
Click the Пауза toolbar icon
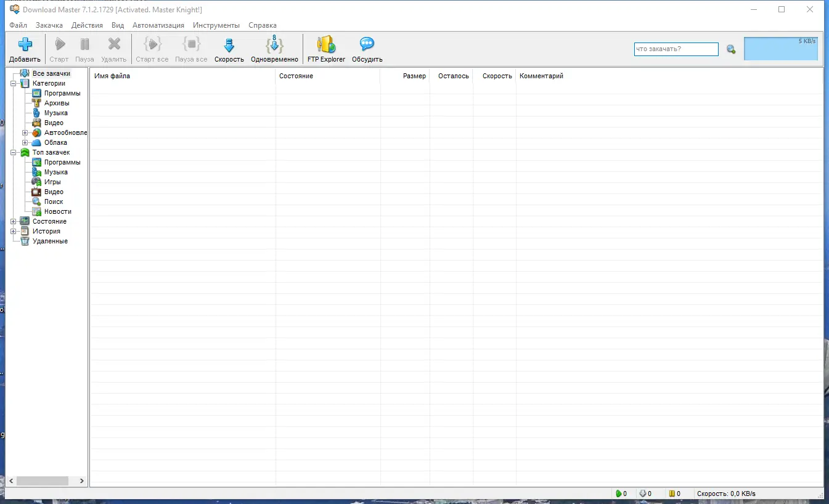(x=85, y=44)
